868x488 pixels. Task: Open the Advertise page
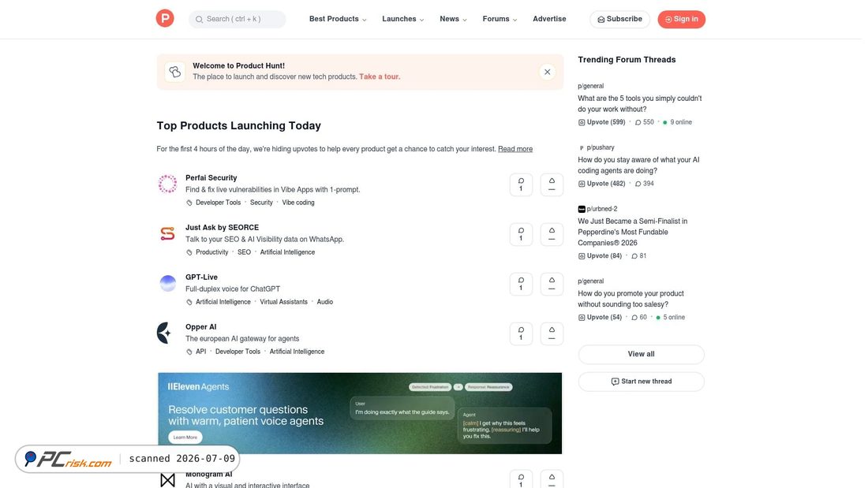549,19
